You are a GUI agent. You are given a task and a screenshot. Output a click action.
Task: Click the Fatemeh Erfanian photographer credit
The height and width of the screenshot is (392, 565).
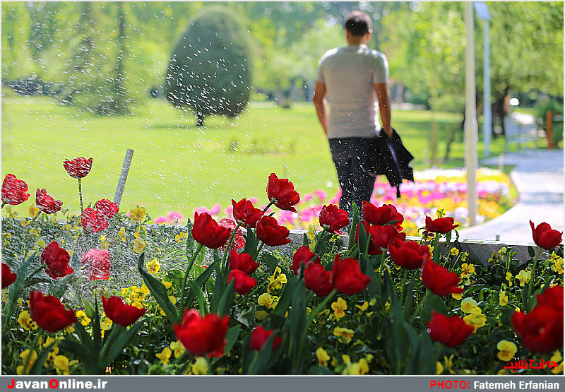[x=516, y=385]
